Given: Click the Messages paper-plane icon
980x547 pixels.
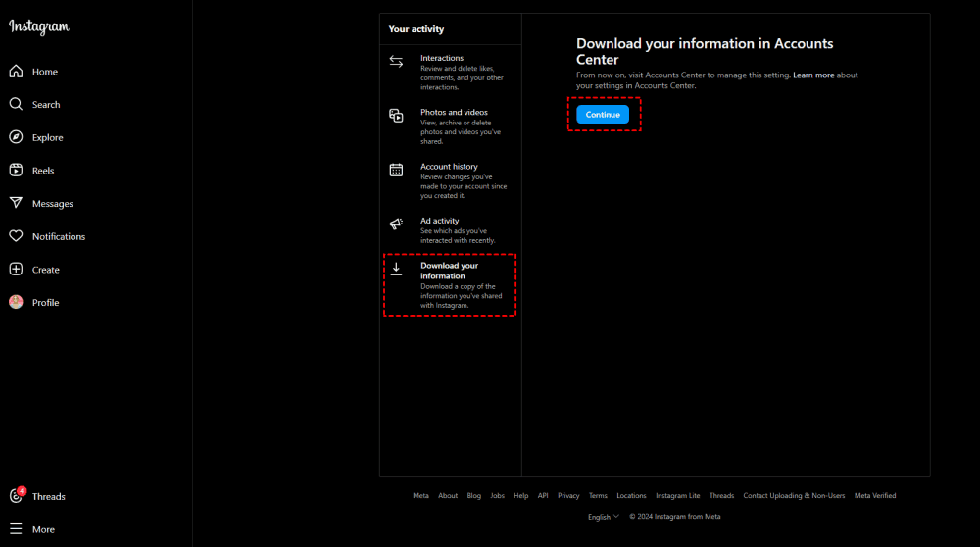Looking at the screenshot, I should pos(16,203).
